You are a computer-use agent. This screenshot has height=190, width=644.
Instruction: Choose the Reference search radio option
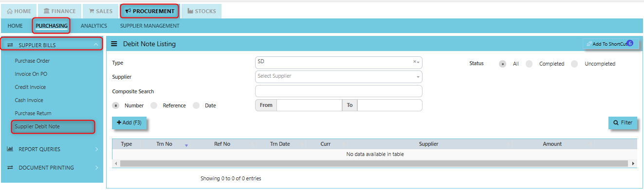coord(154,105)
